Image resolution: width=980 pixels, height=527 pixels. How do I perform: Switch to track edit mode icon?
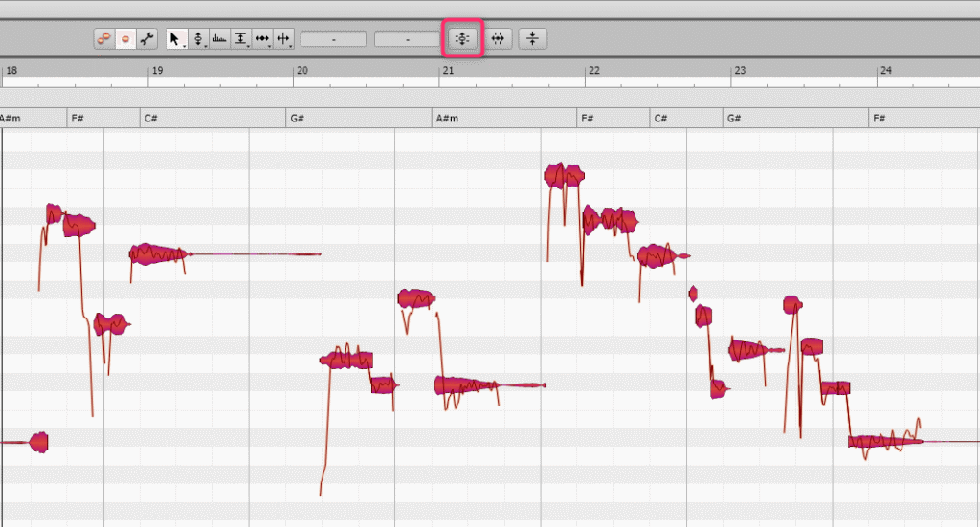coord(104,38)
